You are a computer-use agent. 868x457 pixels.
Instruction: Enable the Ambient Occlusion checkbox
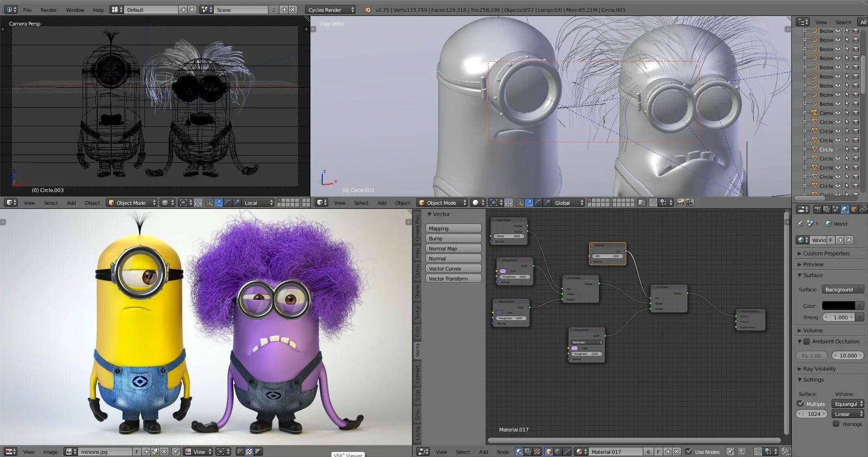pyautogui.click(x=806, y=342)
